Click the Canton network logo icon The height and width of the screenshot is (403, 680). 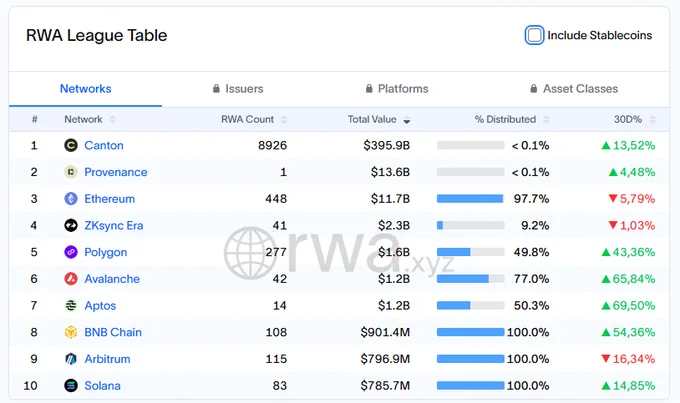coord(71,145)
